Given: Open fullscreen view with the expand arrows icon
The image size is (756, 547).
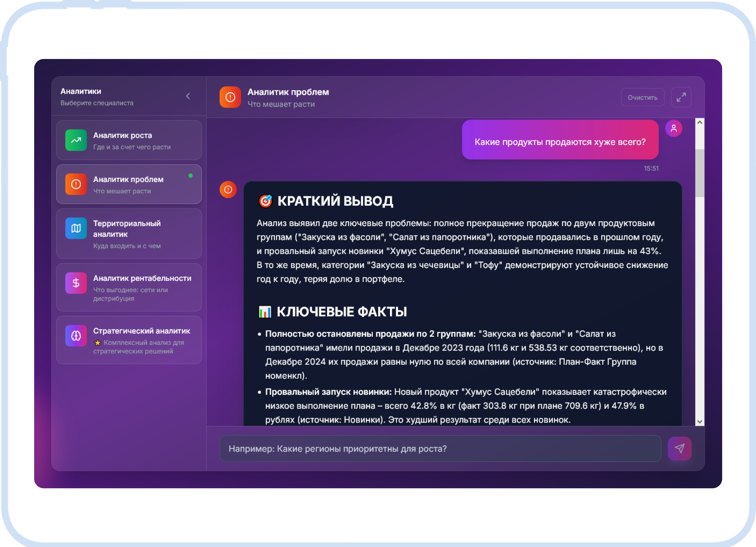Looking at the screenshot, I should point(681,97).
